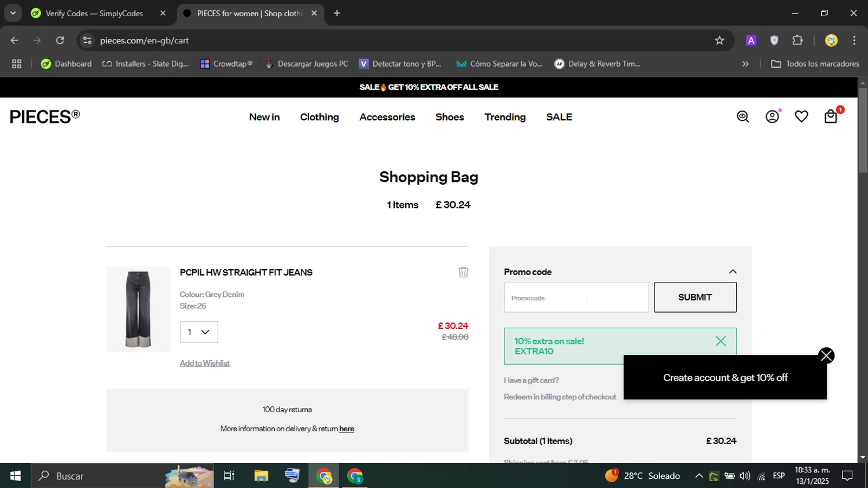
Task: Open Todos los marcadores folder
Action: point(815,64)
